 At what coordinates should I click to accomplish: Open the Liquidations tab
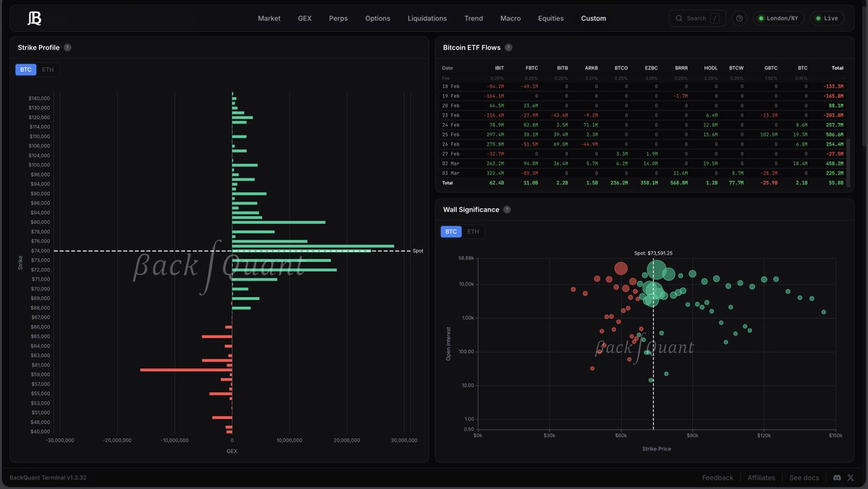pyautogui.click(x=427, y=18)
